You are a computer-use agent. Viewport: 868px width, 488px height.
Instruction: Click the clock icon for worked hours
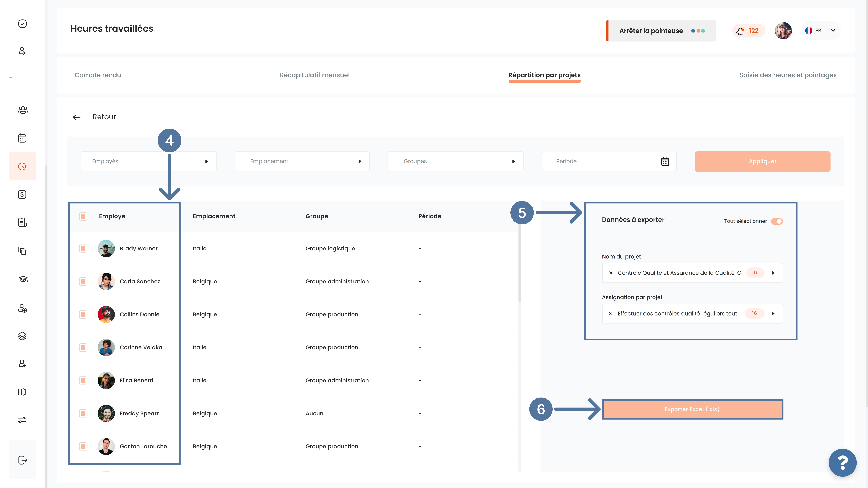[x=22, y=166]
